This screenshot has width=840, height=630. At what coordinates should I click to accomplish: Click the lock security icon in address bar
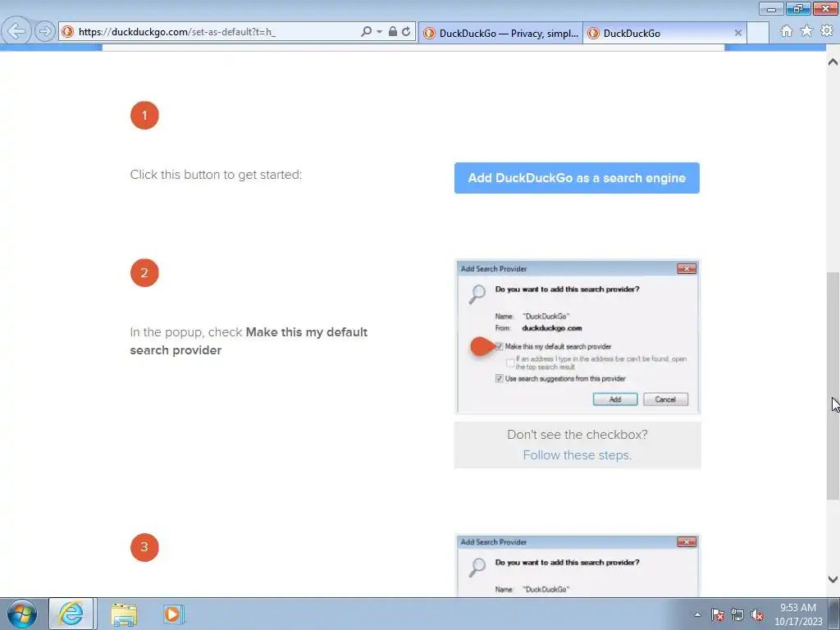click(x=393, y=32)
